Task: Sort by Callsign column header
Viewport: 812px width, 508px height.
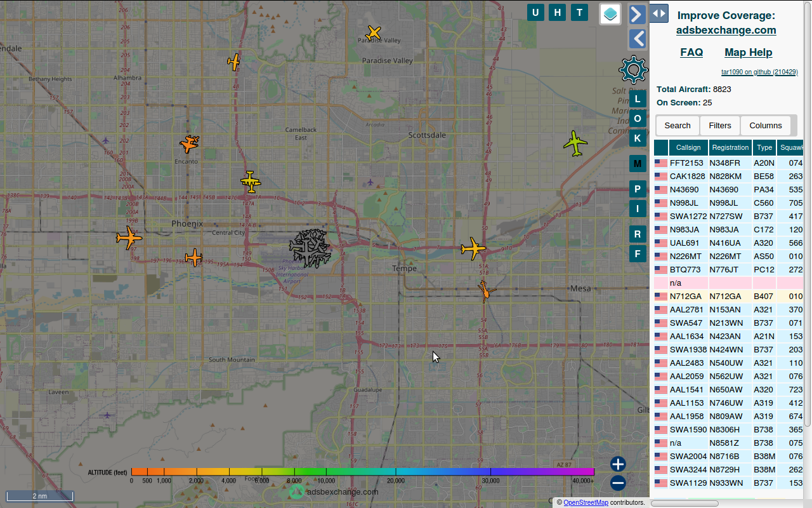Action: pyautogui.click(x=688, y=147)
